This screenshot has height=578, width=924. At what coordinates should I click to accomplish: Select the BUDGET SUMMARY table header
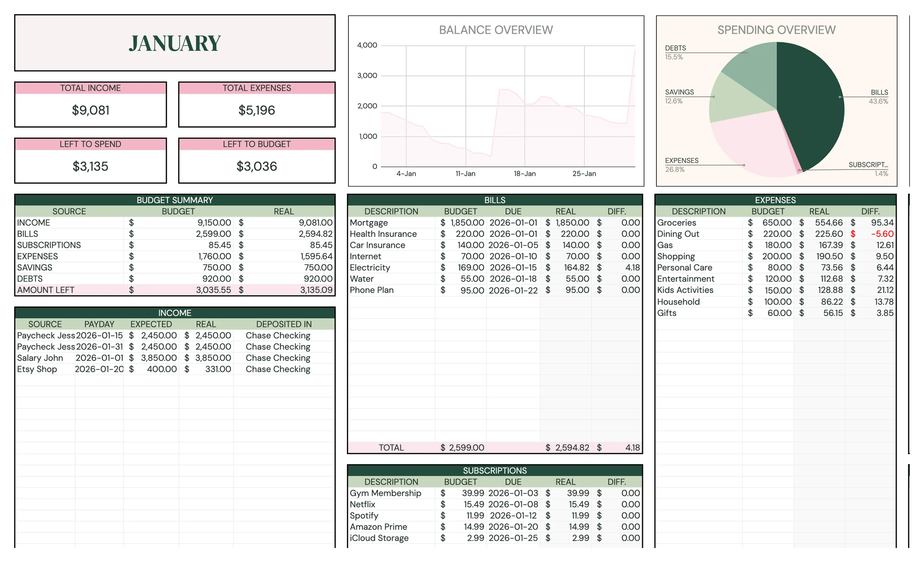coord(175,200)
